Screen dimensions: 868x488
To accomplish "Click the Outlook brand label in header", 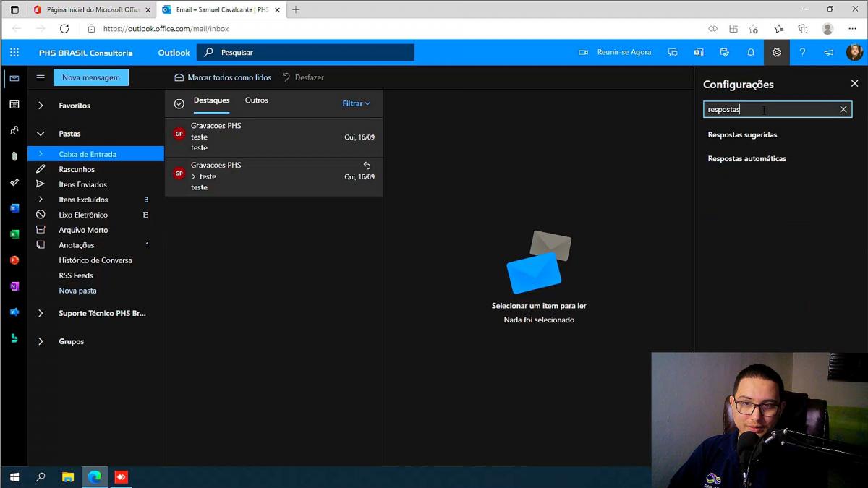I will click(174, 52).
